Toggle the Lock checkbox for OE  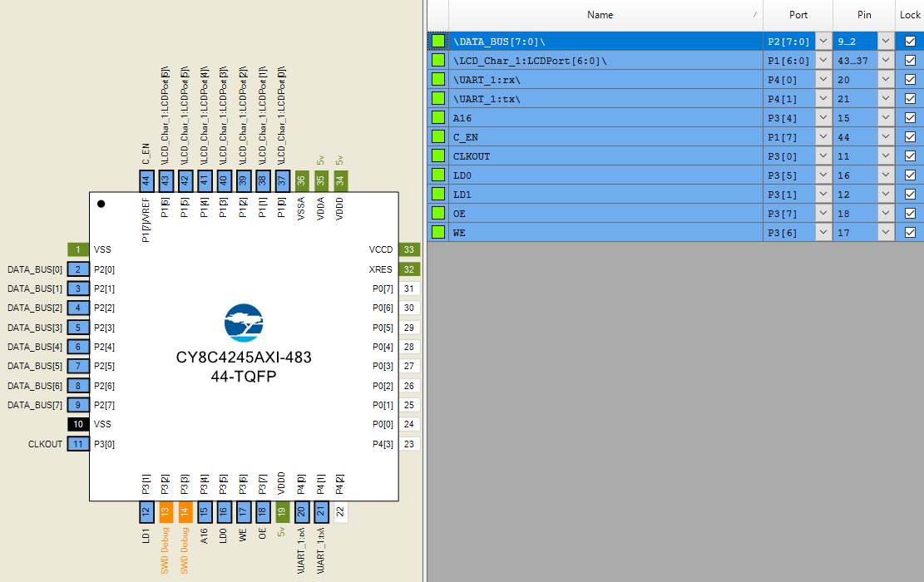[910, 213]
